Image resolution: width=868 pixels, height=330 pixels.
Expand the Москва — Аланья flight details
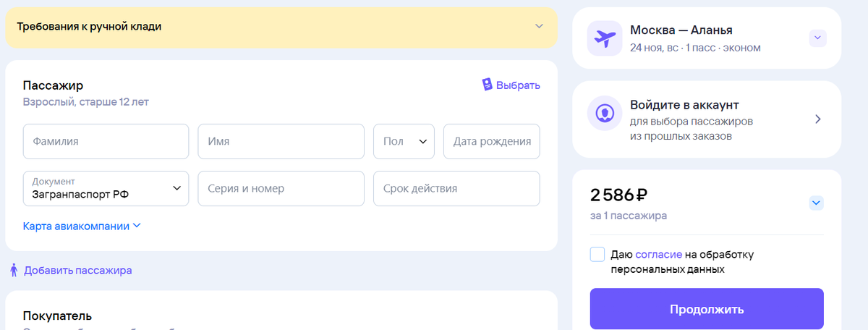(x=817, y=38)
